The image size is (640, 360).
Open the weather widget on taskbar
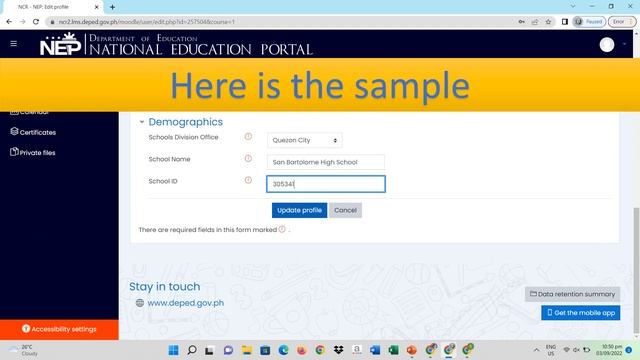click(24, 350)
